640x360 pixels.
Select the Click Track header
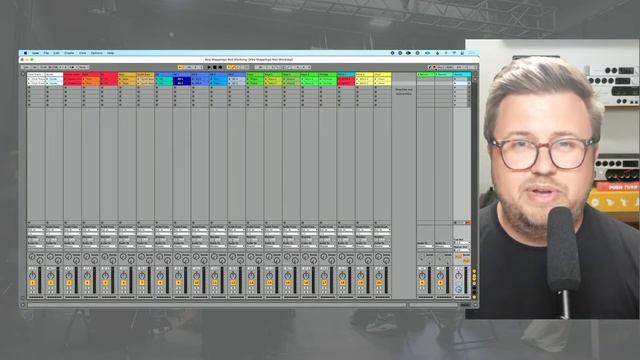(x=36, y=75)
